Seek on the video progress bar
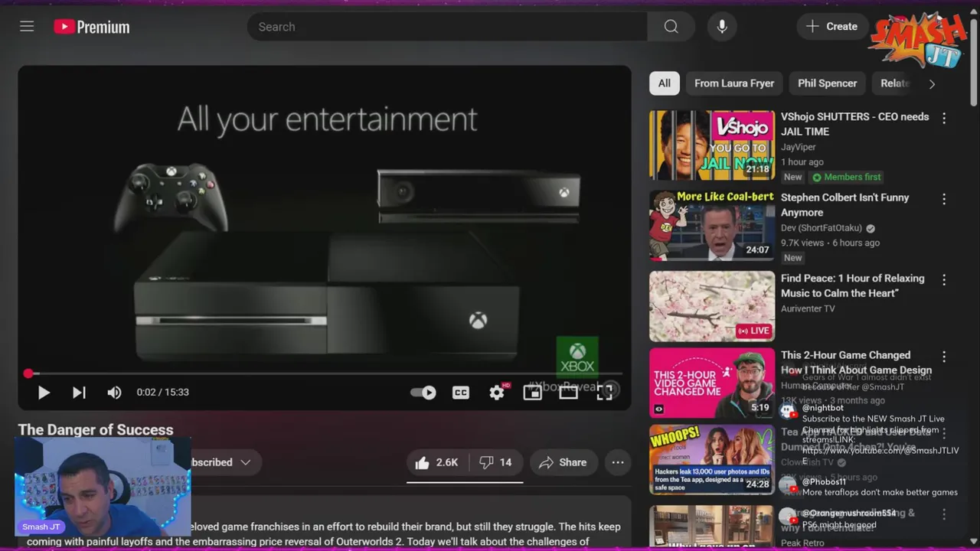 (325, 373)
